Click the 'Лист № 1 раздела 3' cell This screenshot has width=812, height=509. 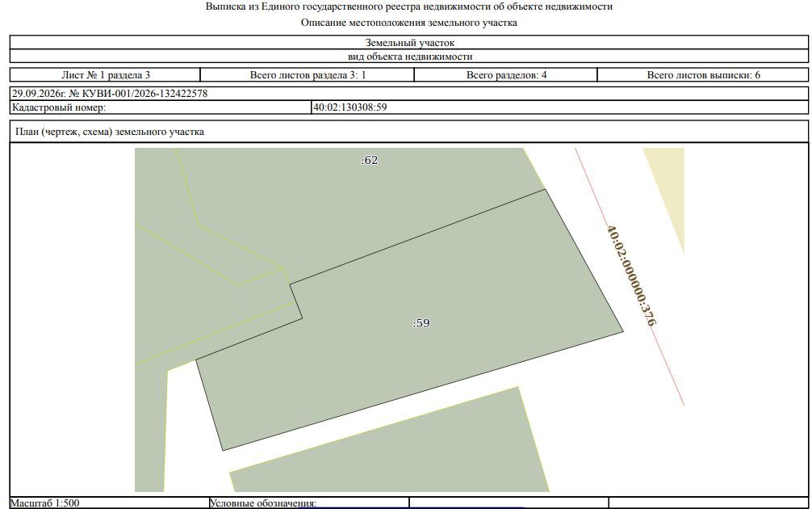pyautogui.click(x=105, y=75)
